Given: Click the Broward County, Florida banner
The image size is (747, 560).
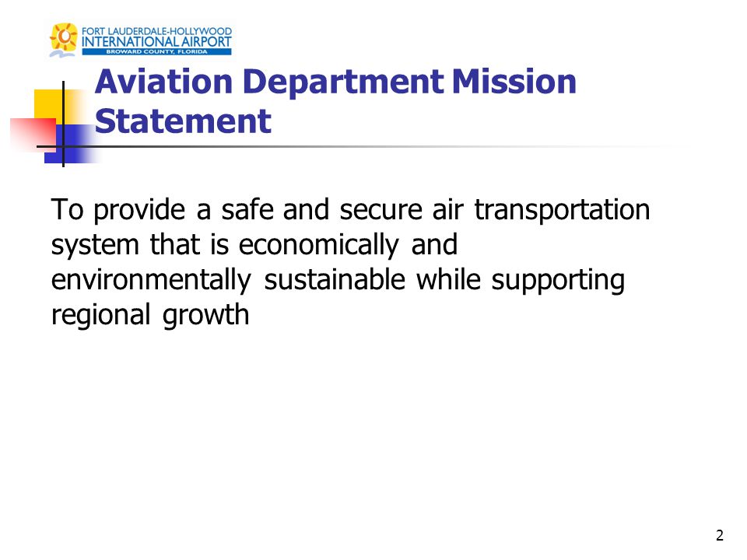Looking at the screenshot, I should point(156,51).
